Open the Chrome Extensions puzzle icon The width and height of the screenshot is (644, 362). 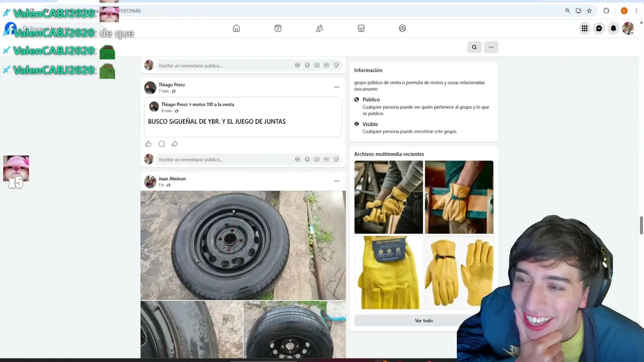tap(606, 11)
